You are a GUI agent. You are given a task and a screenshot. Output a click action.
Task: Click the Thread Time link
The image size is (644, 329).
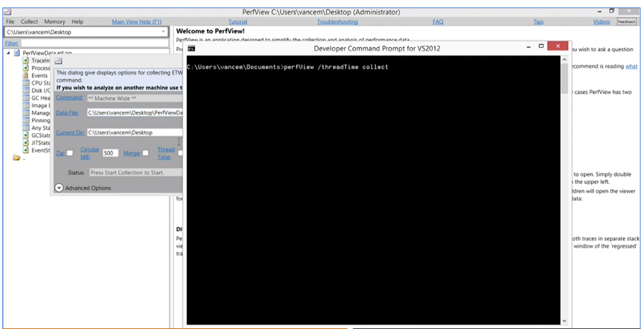coord(166,153)
